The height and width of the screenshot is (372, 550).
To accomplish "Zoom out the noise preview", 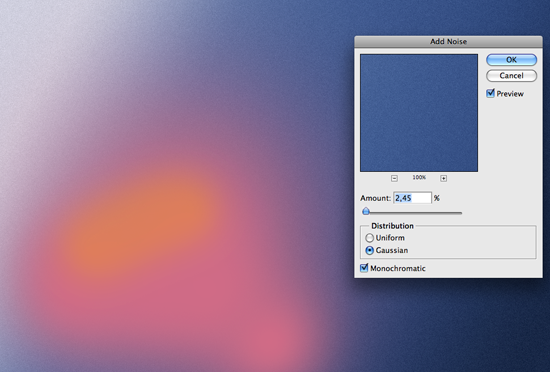I will point(394,178).
